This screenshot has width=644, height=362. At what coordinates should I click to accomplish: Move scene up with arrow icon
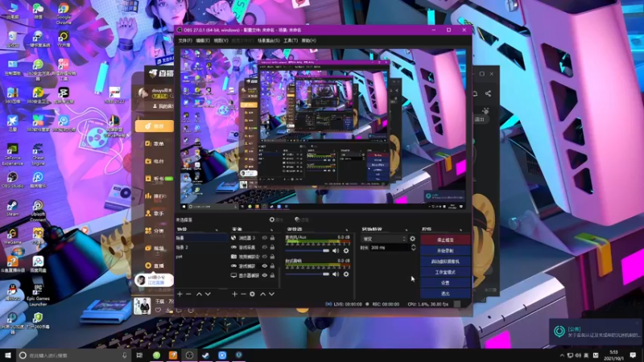[199, 294]
